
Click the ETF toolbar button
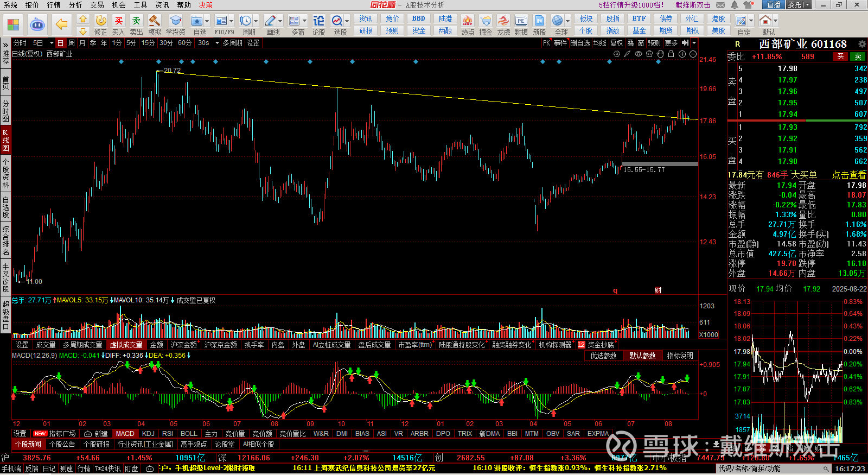639,18
